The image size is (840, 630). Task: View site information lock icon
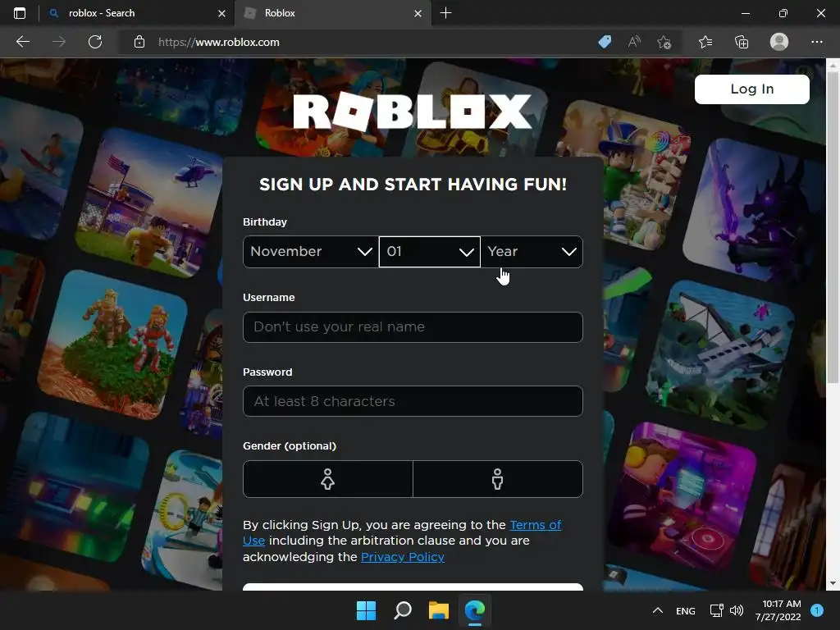pyautogui.click(x=139, y=42)
